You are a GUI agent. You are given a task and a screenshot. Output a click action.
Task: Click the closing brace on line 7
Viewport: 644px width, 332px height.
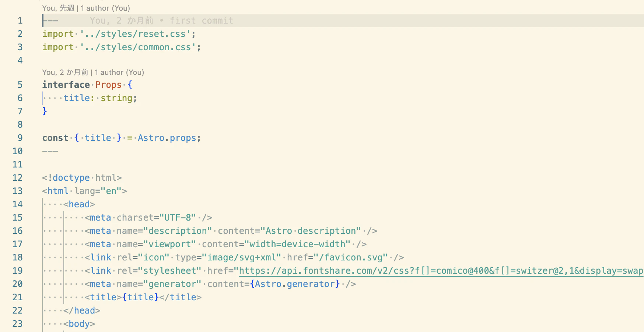click(x=45, y=111)
